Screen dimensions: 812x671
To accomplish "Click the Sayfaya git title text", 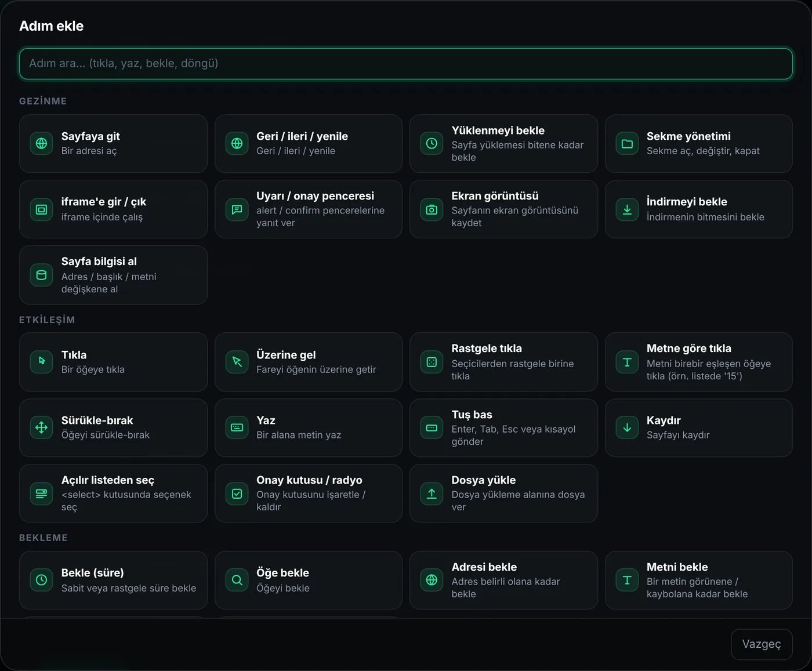I will click(x=90, y=136).
